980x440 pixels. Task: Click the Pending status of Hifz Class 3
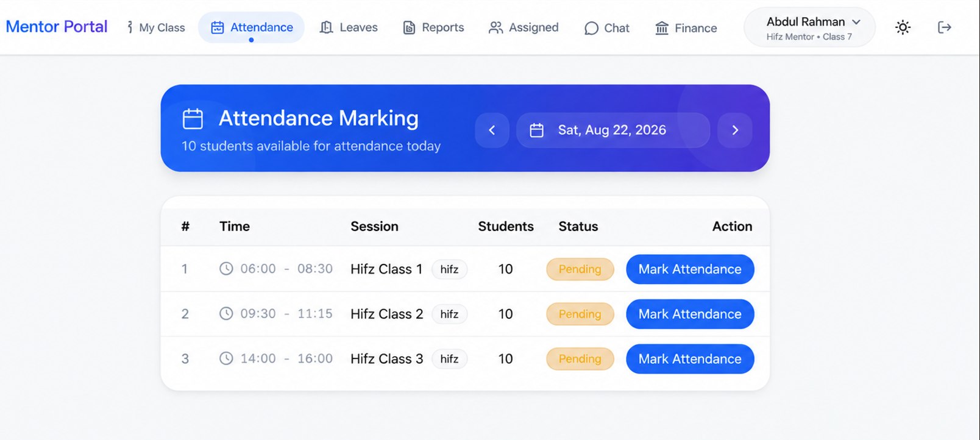point(580,359)
